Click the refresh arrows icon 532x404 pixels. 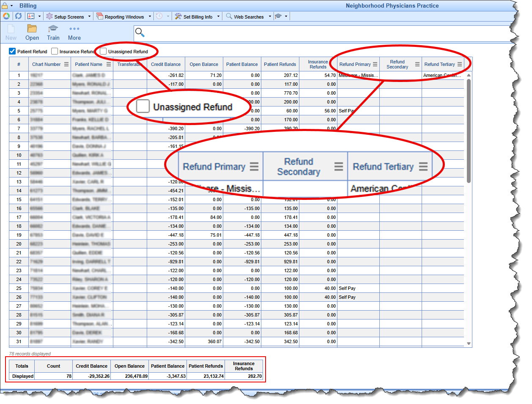tap(18, 16)
